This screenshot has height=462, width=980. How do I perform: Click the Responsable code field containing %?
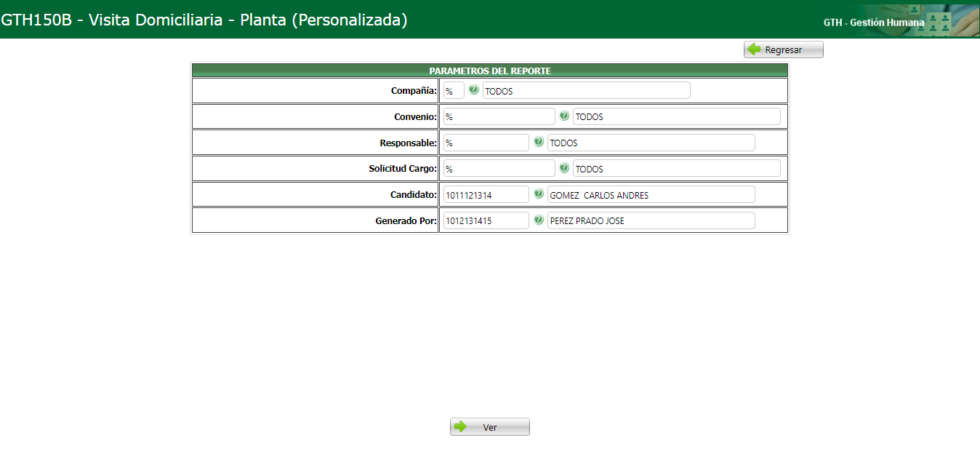pyautogui.click(x=486, y=143)
